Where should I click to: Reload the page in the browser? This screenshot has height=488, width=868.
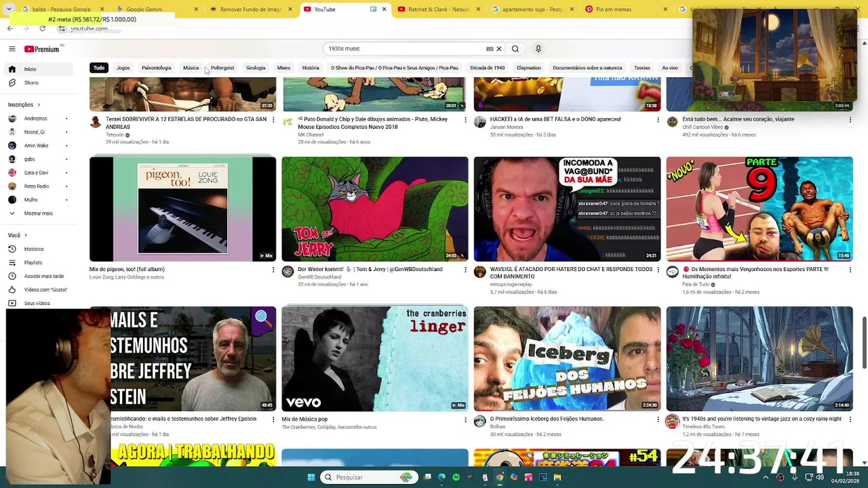pos(42,28)
